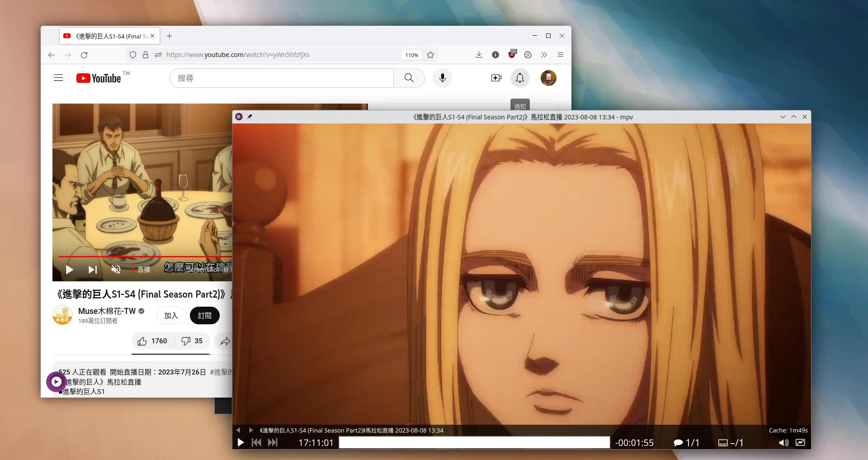Bookmark this page with the star icon
The height and width of the screenshot is (460, 868).
[x=430, y=55]
